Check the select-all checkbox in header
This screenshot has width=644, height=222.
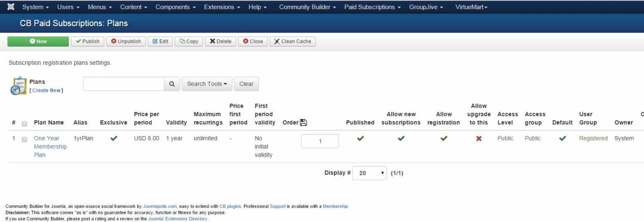tap(24, 123)
